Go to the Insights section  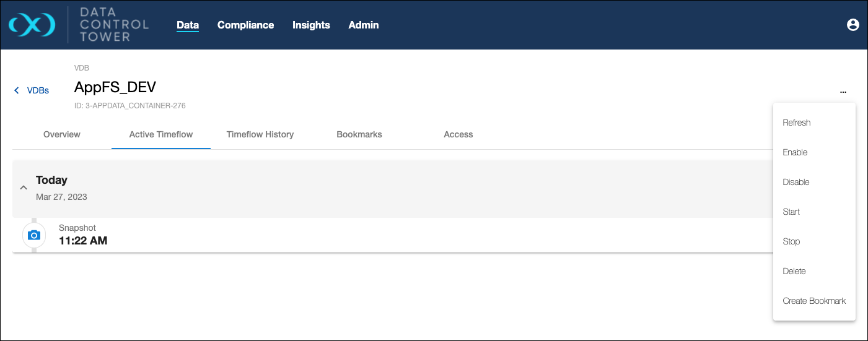coord(311,25)
